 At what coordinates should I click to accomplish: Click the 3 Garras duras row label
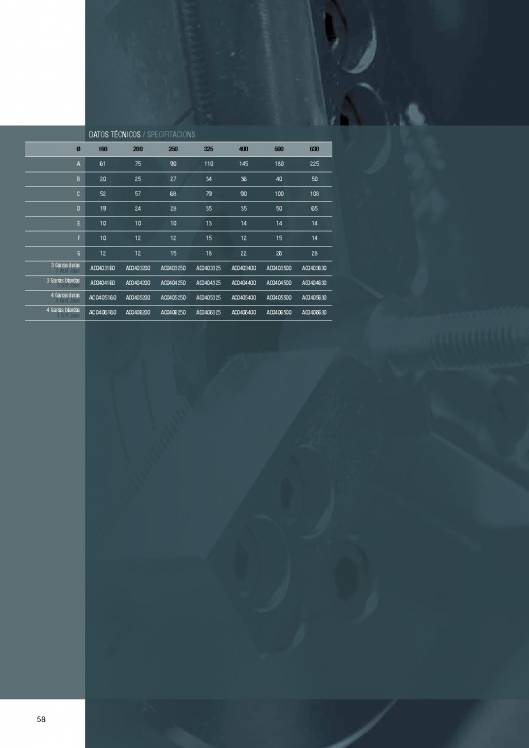[x=65, y=265]
